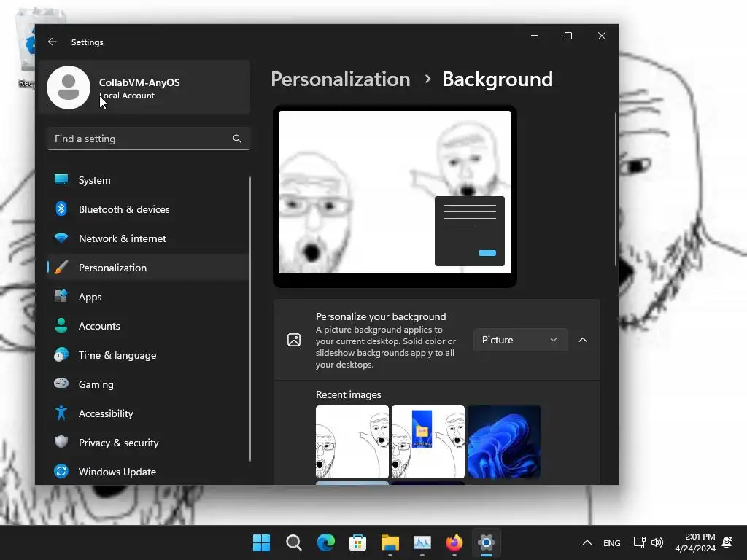Open Bluetooth & devices settings
The width and height of the screenshot is (747, 560).
coord(147,209)
